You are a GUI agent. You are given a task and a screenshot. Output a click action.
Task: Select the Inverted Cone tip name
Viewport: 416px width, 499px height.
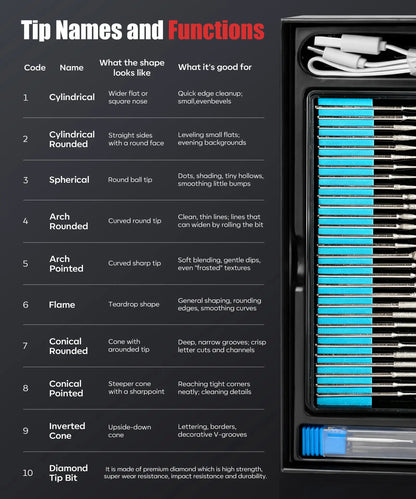(x=67, y=431)
